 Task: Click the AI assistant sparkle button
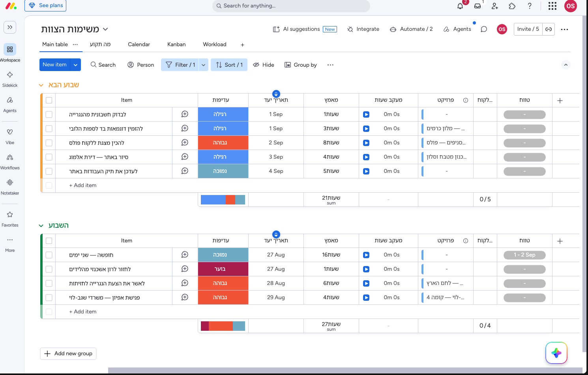pyautogui.click(x=556, y=353)
